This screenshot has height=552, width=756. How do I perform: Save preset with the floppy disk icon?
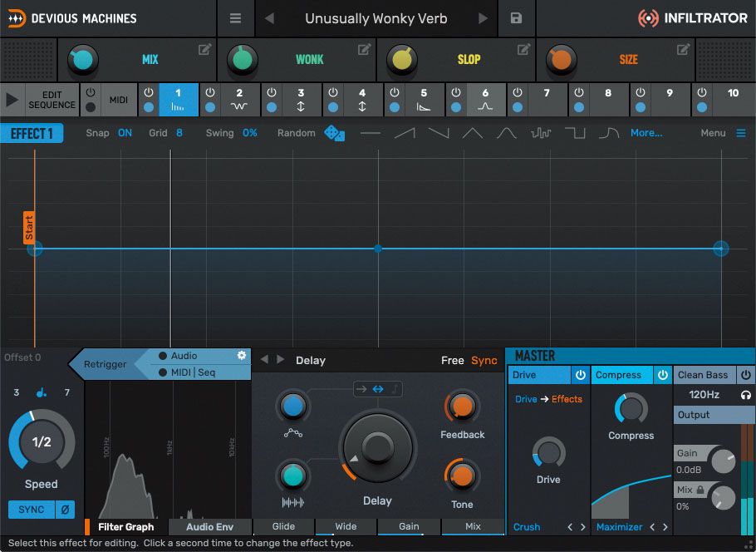516,18
